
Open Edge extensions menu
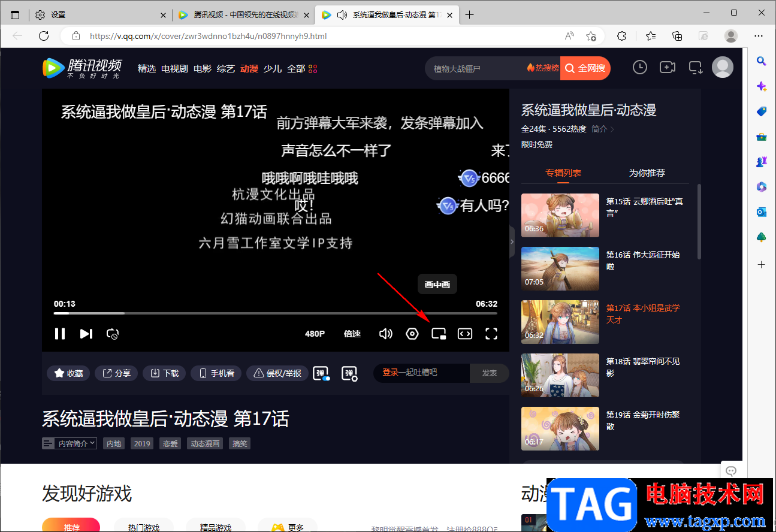[622, 36]
